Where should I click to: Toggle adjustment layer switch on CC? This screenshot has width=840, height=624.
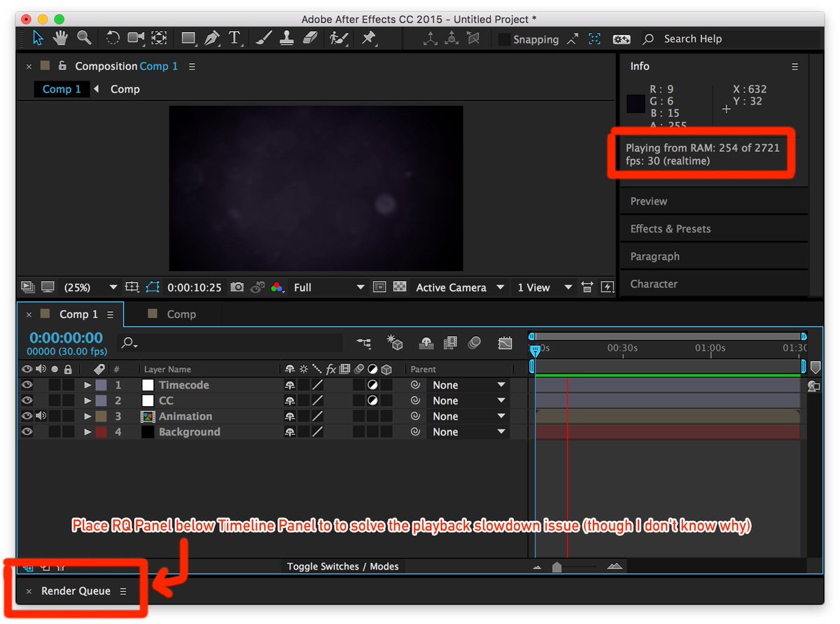pyautogui.click(x=373, y=401)
